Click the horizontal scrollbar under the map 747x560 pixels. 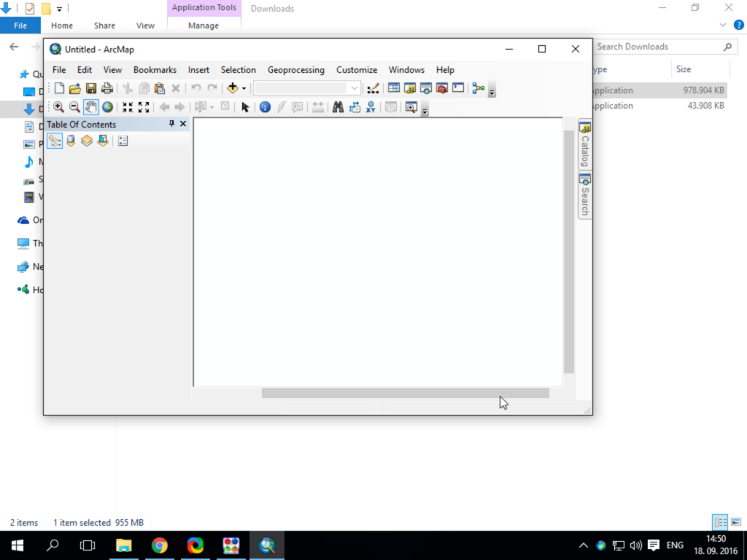tap(406, 393)
